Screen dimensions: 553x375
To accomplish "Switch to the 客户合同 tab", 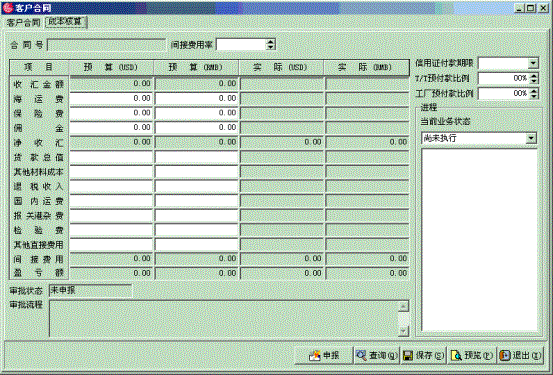I will tap(23, 23).
